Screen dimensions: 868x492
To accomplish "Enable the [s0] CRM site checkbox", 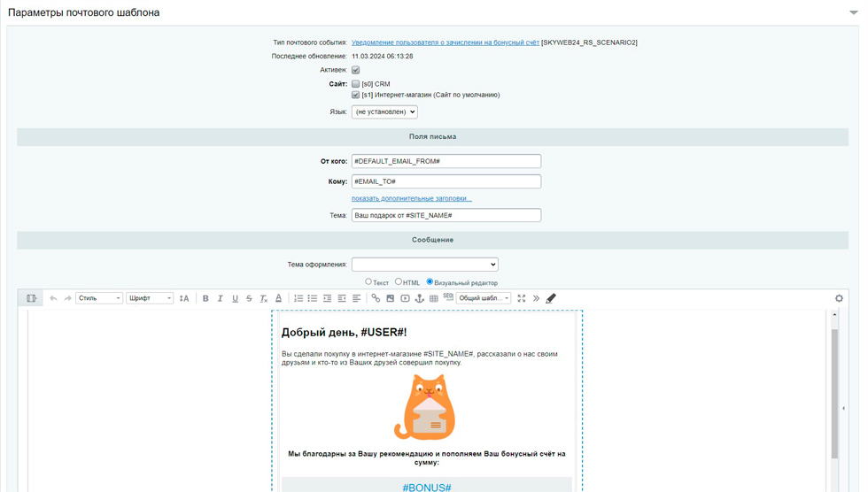I will tap(356, 84).
